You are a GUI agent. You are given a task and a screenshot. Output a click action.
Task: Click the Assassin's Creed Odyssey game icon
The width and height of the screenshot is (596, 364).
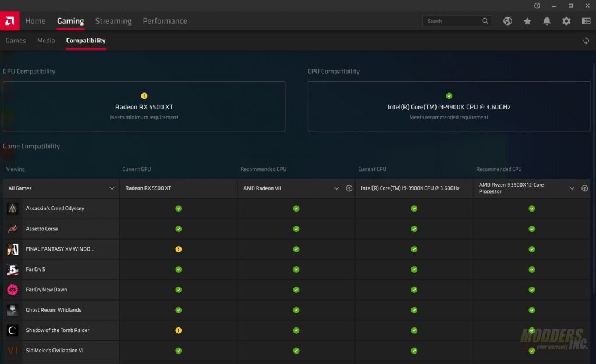[13, 208]
